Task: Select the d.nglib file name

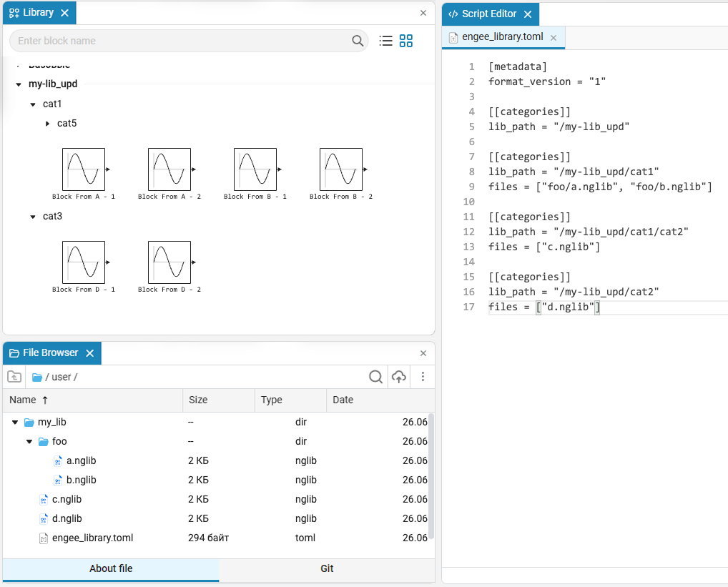Action: pos(67,519)
